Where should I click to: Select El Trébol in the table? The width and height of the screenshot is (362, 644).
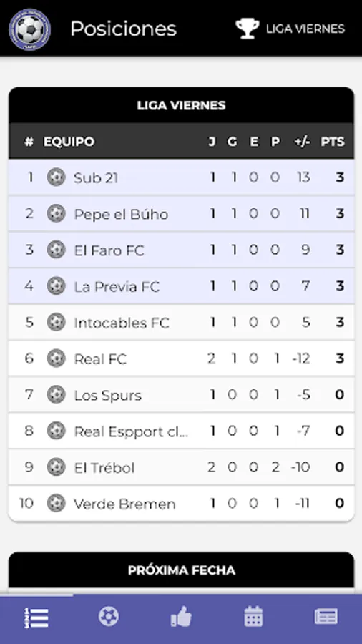coord(182,467)
